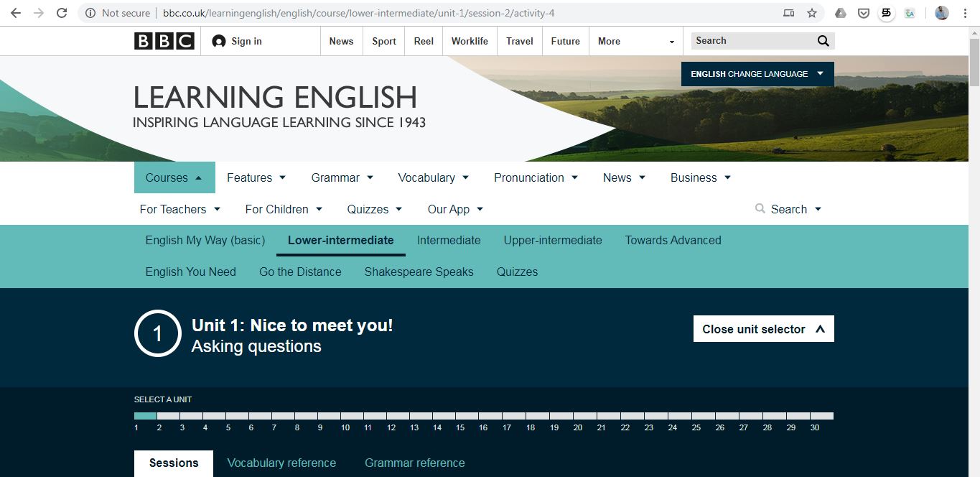Expand the For Children menu

pos(284,209)
